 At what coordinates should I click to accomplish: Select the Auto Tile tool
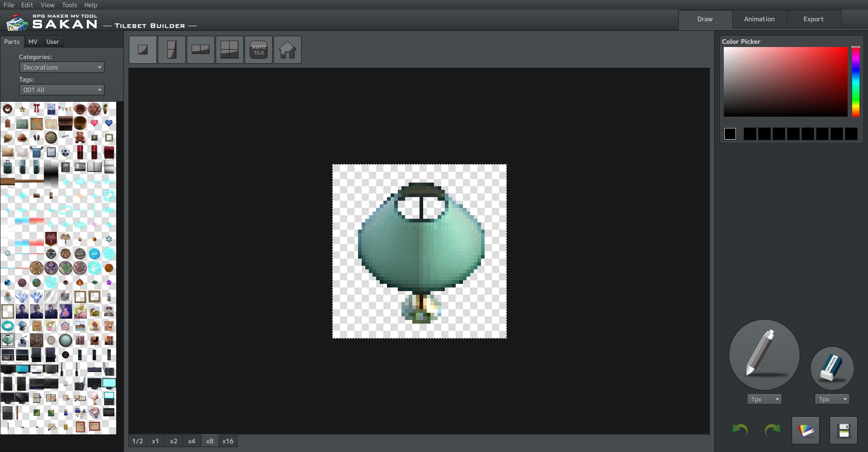259,50
